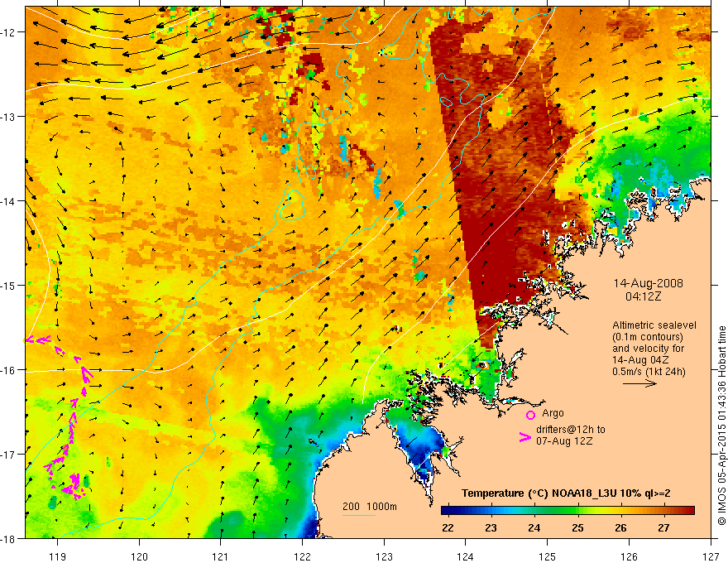Screen dimensions: 728x563
Task: Click the longitude axis label 125
Action: (548, 556)
